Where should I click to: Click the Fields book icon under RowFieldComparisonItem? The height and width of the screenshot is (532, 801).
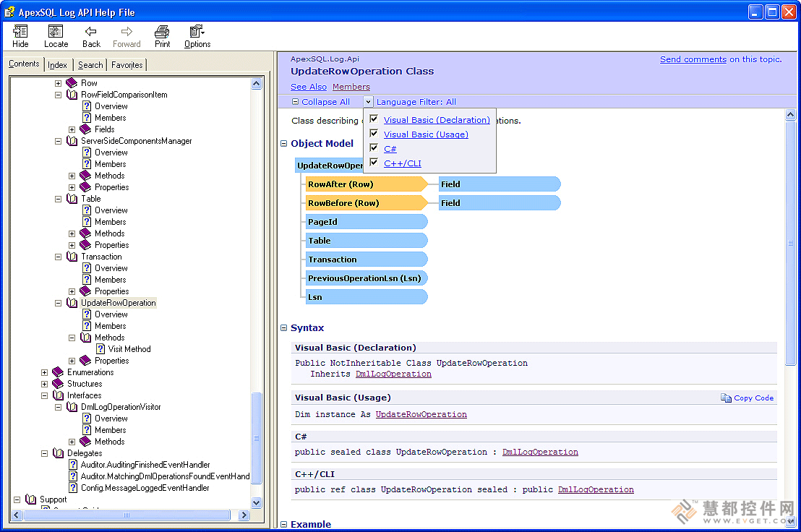pyautogui.click(x=85, y=129)
